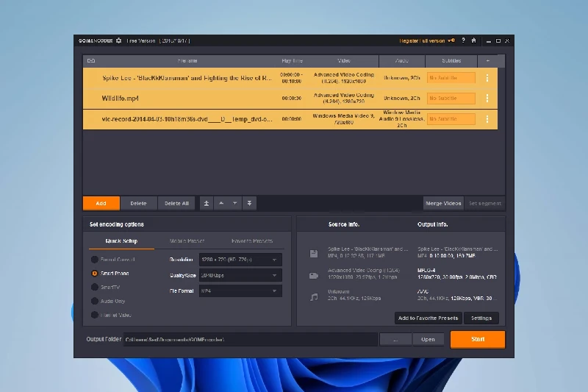
Task: Open subtitle dropdown for Wildlife.mp4 row
Action: pos(451,99)
